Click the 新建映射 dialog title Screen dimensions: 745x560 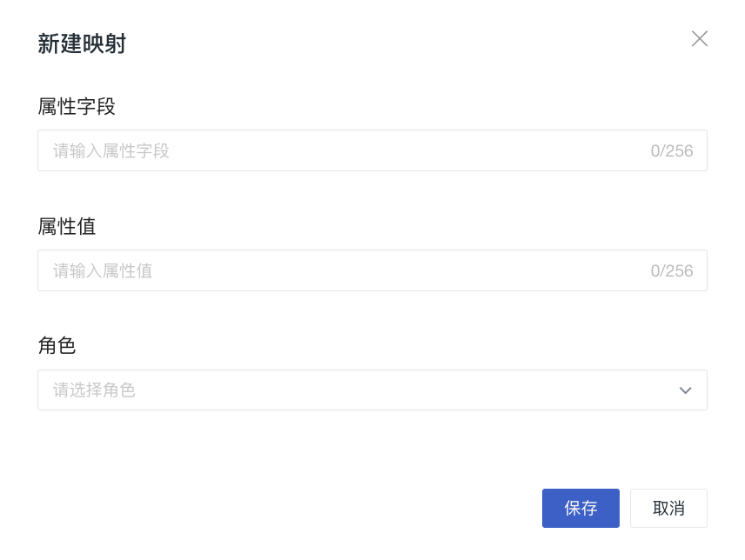click(x=82, y=43)
